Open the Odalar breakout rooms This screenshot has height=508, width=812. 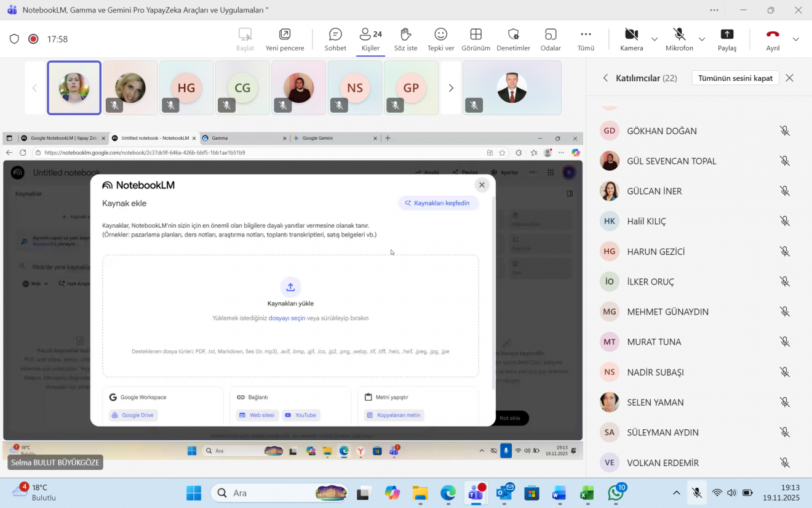tap(551, 39)
